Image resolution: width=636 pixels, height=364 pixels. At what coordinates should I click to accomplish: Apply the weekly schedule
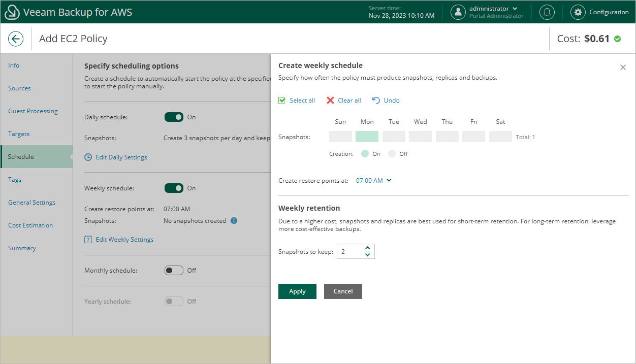click(x=297, y=291)
